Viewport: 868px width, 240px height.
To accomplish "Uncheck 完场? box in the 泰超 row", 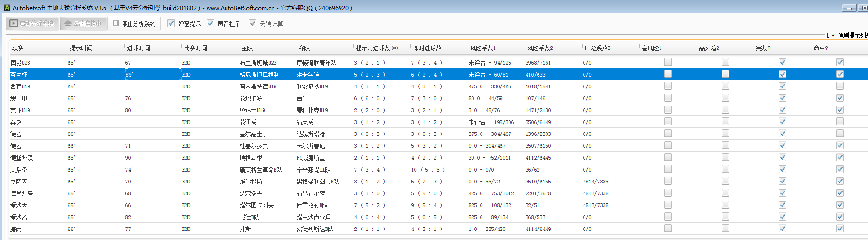I will (783, 122).
